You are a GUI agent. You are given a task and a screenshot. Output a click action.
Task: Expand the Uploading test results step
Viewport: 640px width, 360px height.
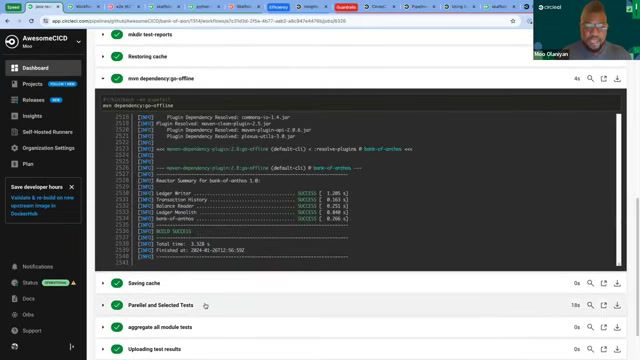coord(103,349)
